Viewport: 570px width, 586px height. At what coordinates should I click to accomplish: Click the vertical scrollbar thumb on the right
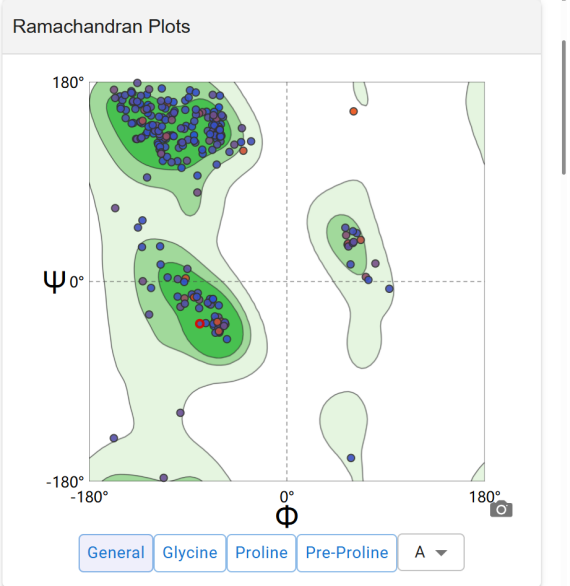pos(564,108)
